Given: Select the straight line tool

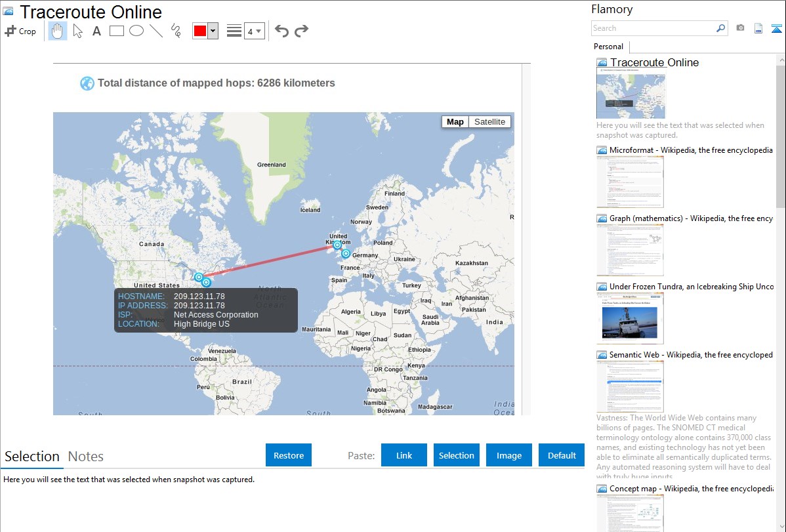Looking at the screenshot, I should click(156, 31).
